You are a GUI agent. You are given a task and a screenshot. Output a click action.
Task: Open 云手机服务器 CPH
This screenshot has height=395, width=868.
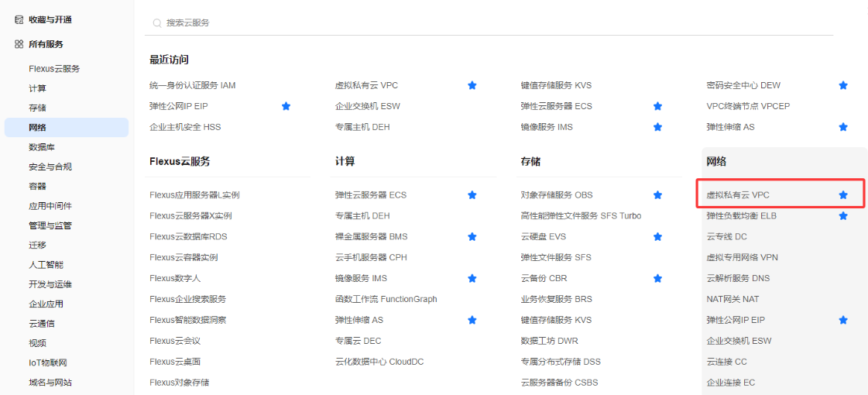tap(371, 257)
